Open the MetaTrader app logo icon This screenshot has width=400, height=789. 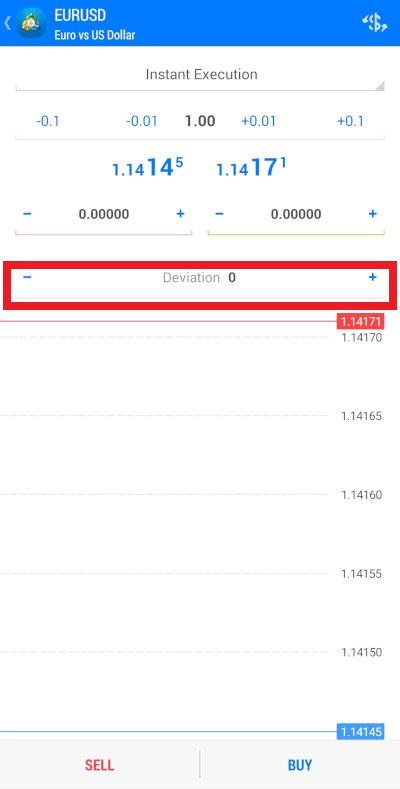[31, 23]
